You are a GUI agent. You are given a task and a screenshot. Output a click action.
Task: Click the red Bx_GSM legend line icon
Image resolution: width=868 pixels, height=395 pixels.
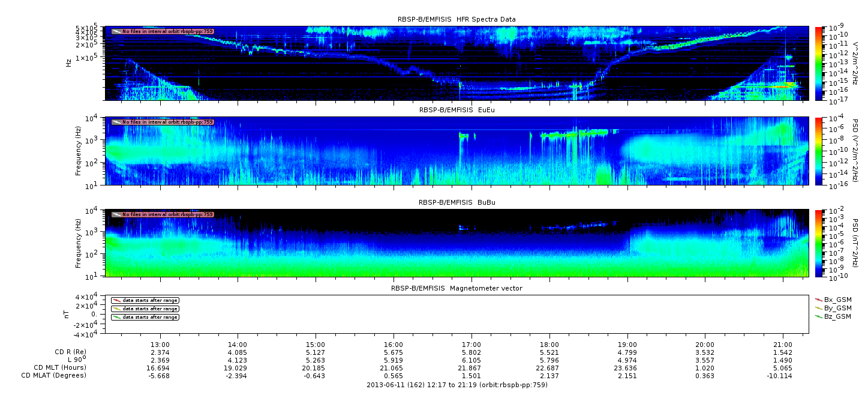pyautogui.click(x=819, y=299)
